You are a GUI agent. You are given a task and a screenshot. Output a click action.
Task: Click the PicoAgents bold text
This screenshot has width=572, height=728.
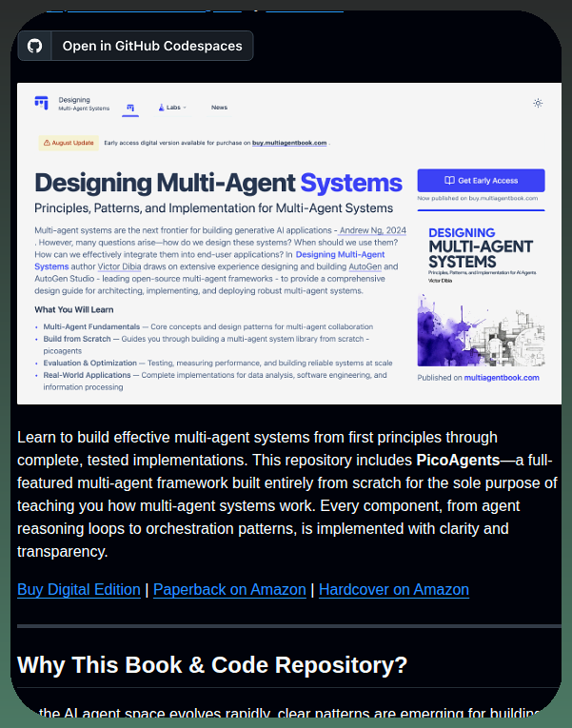[458, 460]
